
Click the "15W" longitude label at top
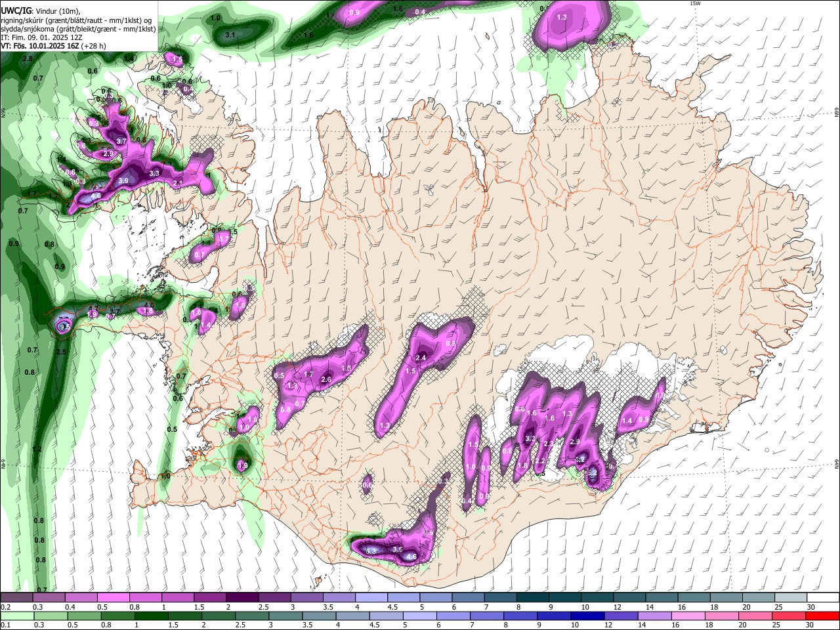695,3
